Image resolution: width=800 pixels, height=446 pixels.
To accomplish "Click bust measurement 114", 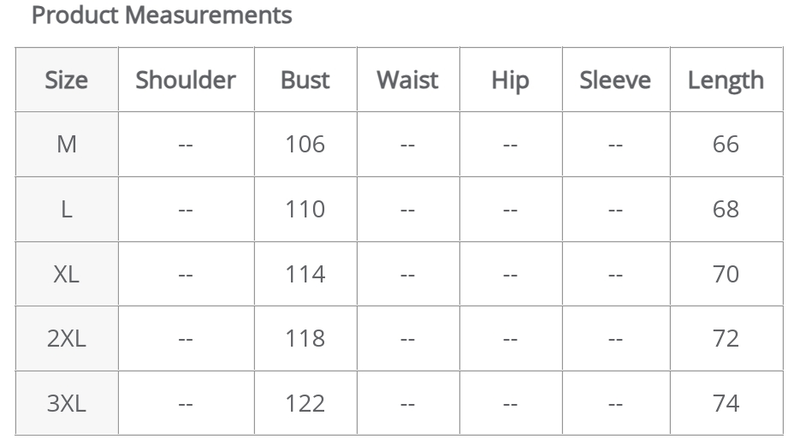I will 305,274.
